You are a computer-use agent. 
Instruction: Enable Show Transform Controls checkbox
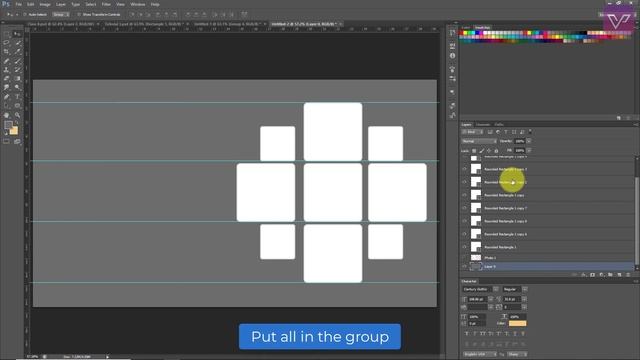[79, 14]
